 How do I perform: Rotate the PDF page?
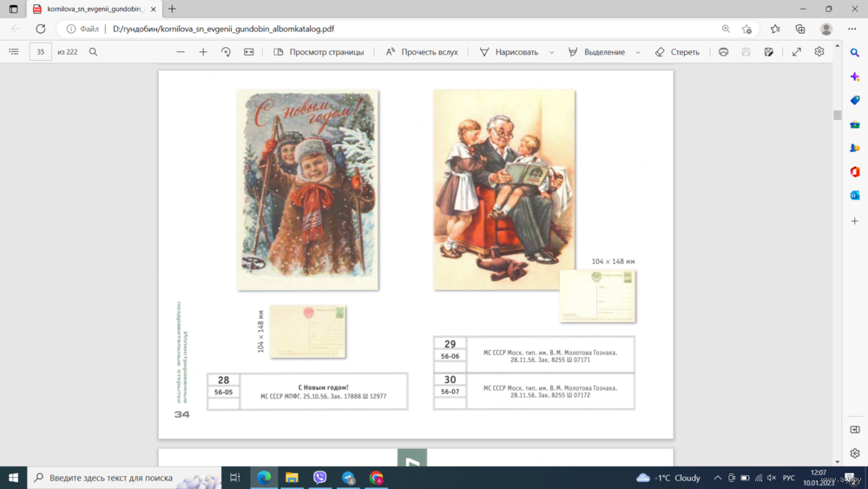(226, 51)
